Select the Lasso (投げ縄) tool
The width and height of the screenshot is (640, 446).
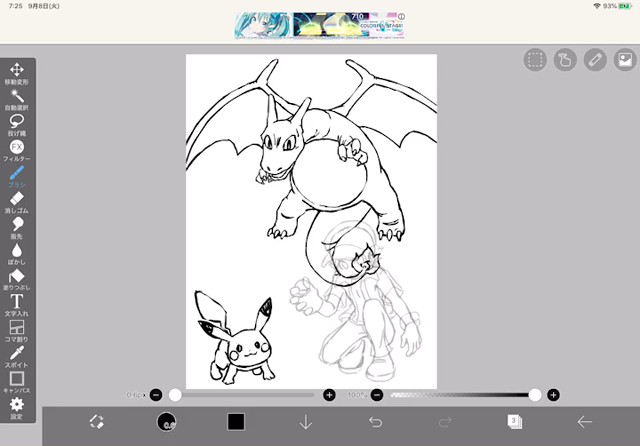tap(17, 126)
